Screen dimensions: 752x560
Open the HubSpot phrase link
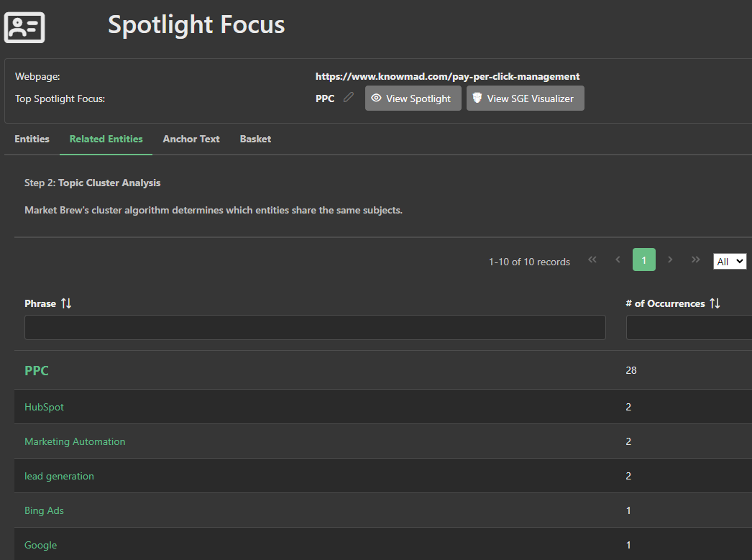[x=44, y=407]
